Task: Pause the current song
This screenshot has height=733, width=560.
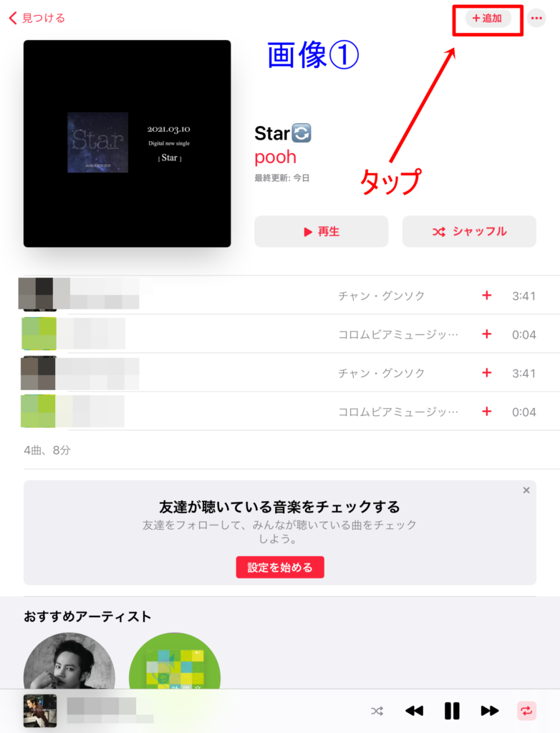Action: (452, 711)
